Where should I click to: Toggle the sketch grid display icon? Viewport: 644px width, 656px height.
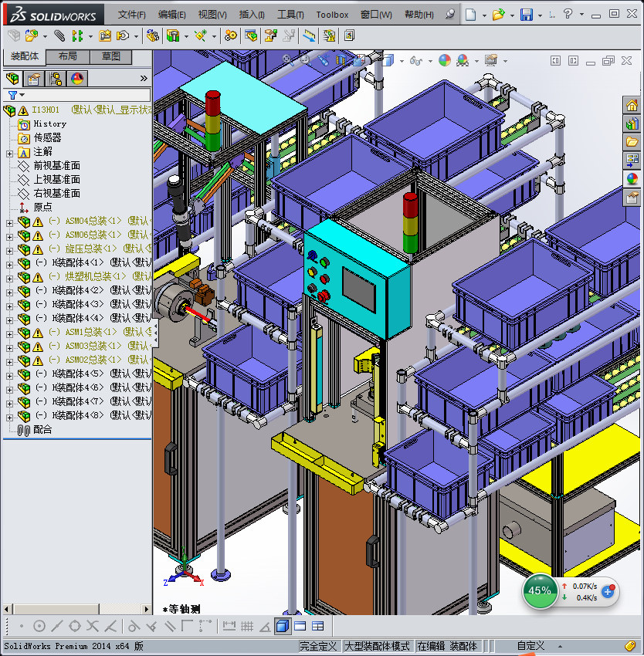click(x=247, y=627)
